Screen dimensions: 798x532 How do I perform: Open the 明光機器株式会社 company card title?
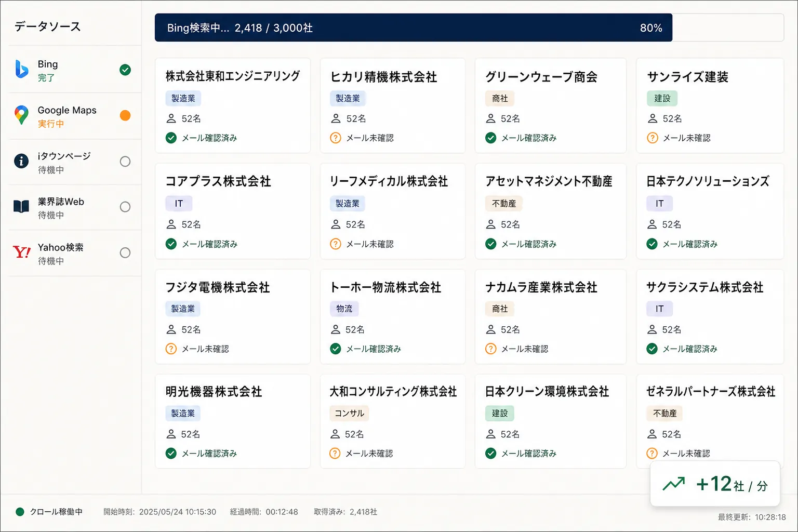[x=214, y=392]
